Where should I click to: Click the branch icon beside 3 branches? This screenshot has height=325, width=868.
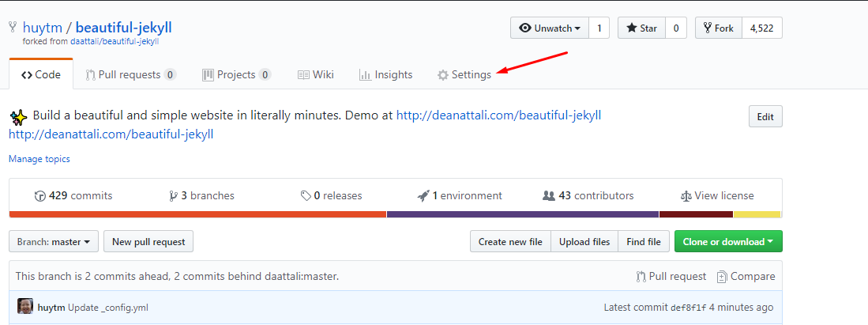click(x=173, y=196)
